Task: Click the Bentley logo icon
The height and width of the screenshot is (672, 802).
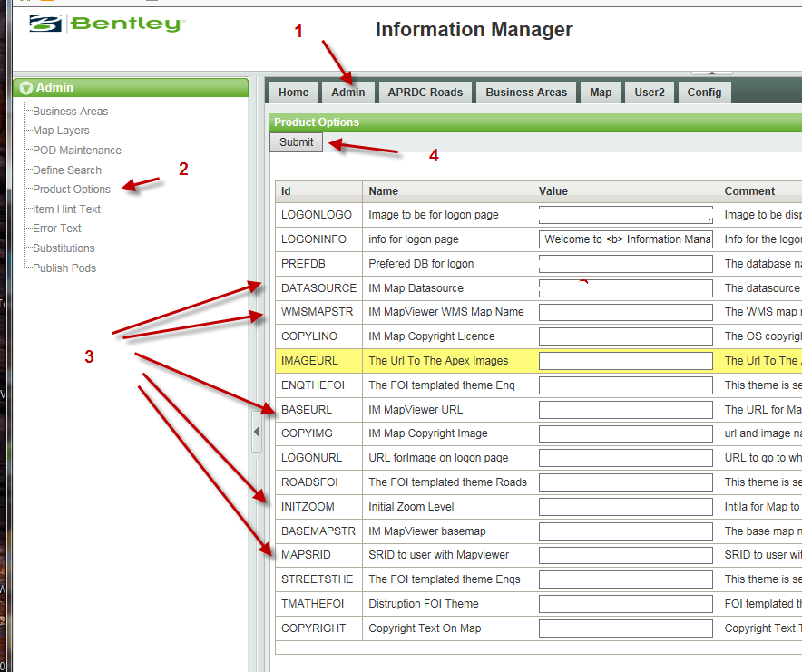Action: [47, 24]
